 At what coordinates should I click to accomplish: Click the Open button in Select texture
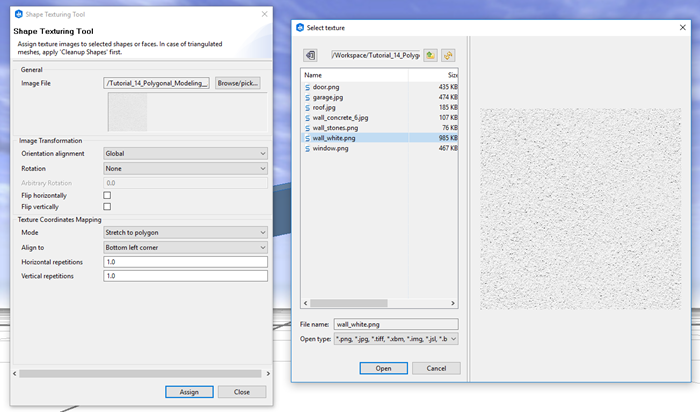383,368
